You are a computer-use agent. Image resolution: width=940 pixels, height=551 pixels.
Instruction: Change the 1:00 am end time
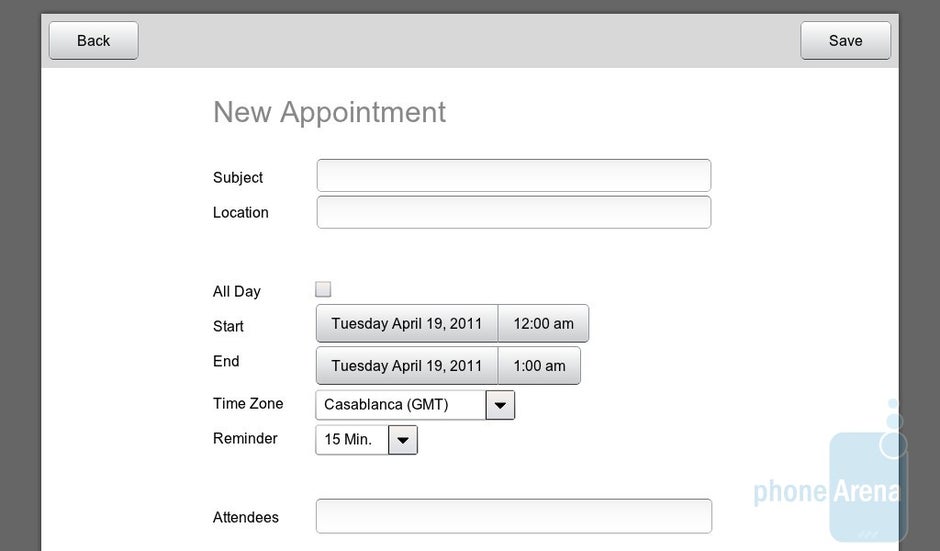click(539, 366)
